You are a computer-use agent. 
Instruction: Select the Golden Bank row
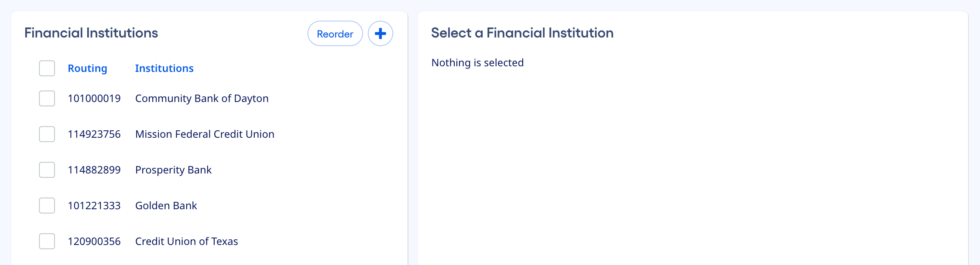(166, 206)
